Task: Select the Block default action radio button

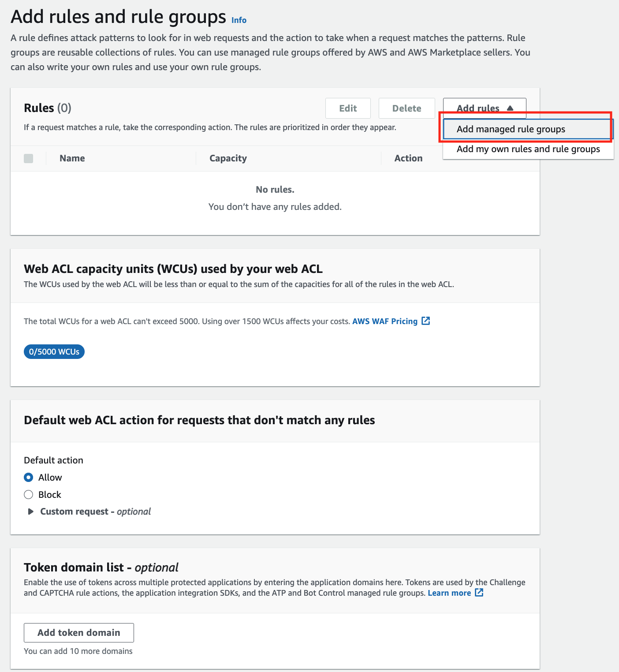Action: (x=29, y=495)
